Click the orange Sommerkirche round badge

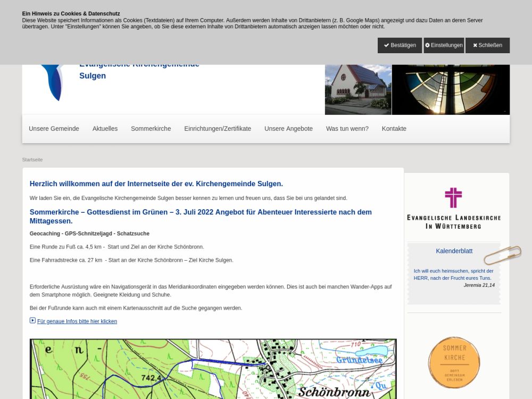click(454, 362)
